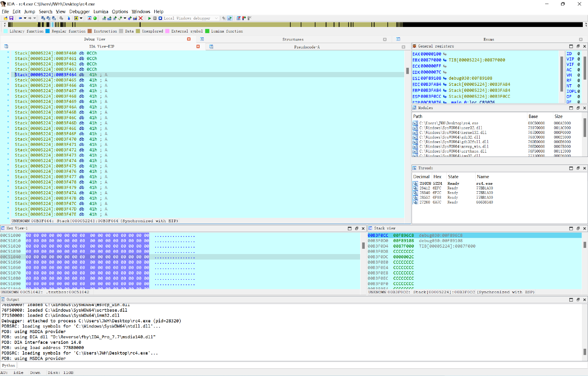This screenshot has width=588, height=376.
Task: Click the last debugger toolbar icon with cross
Action: (249, 18)
